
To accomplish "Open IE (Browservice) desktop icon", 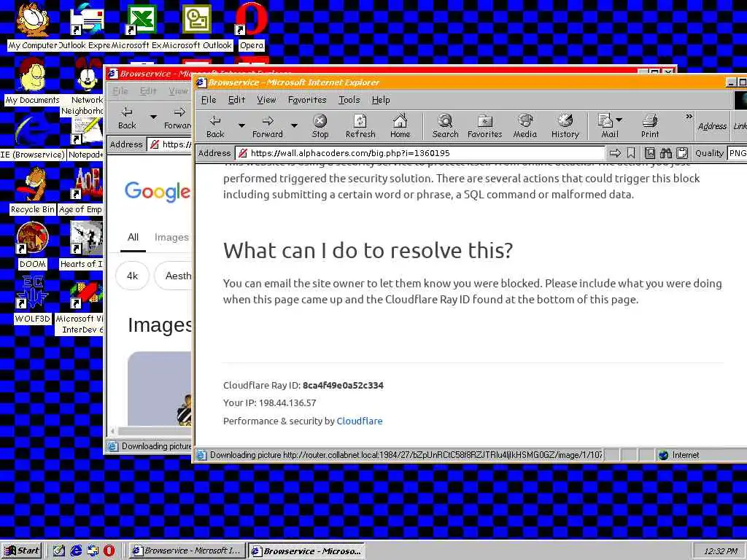I will click(32, 137).
